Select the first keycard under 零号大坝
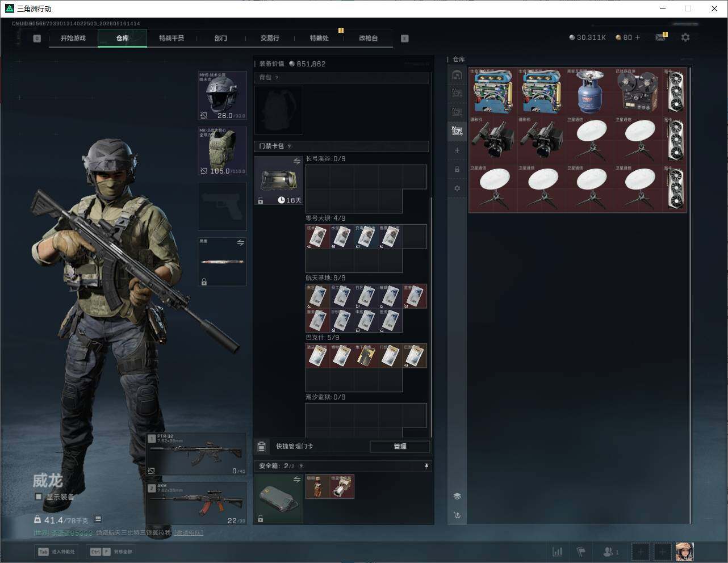This screenshot has height=563, width=728. [x=317, y=237]
